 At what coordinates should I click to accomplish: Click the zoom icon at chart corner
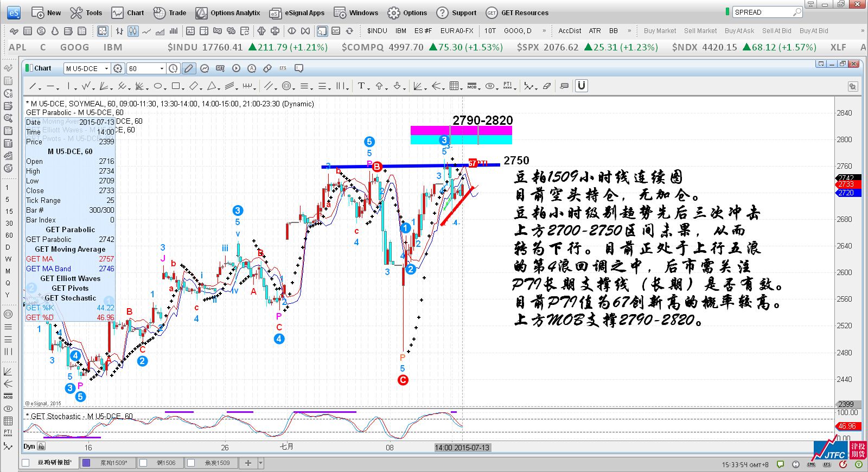tap(852, 86)
